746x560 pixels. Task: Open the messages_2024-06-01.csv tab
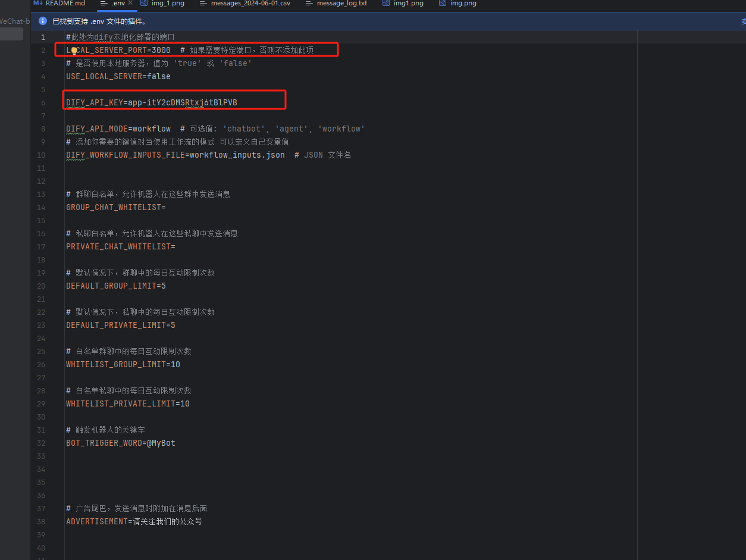(x=250, y=4)
